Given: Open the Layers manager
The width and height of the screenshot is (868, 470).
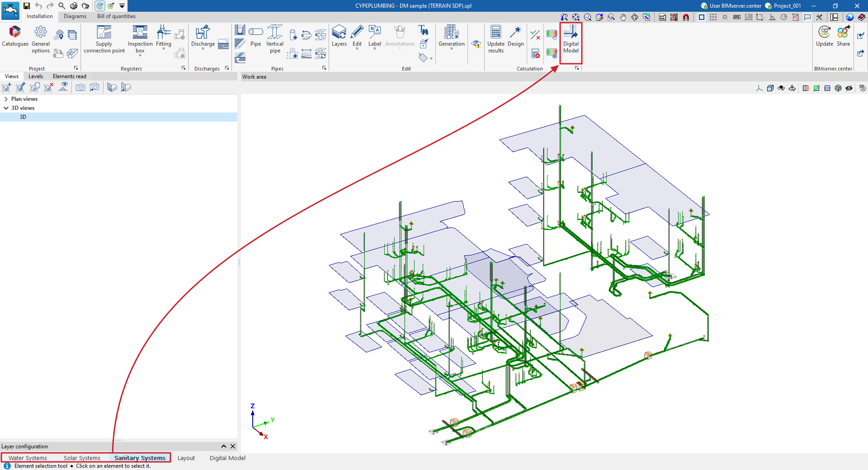Looking at the screenshot, I should [339, 36].
